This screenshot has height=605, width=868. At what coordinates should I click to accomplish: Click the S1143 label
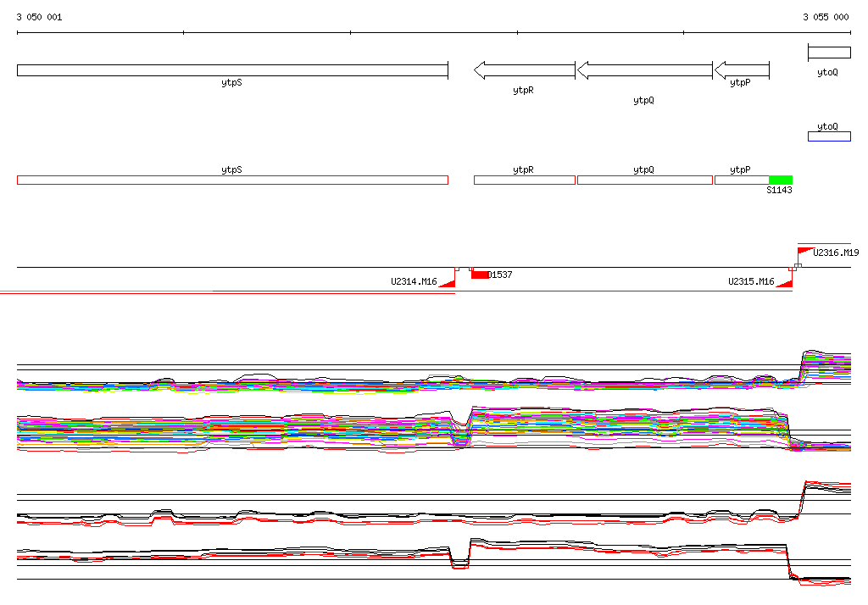point(780,190)
